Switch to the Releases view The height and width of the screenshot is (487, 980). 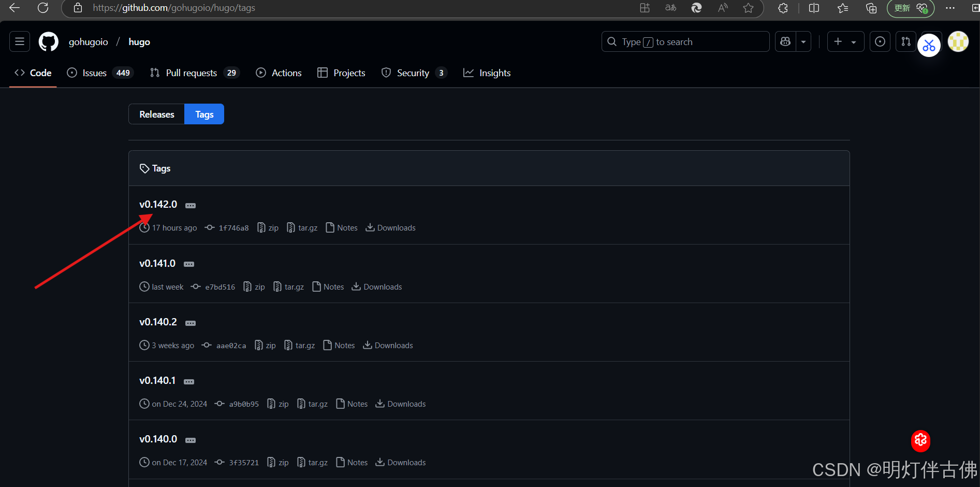[x=156, y=114]
